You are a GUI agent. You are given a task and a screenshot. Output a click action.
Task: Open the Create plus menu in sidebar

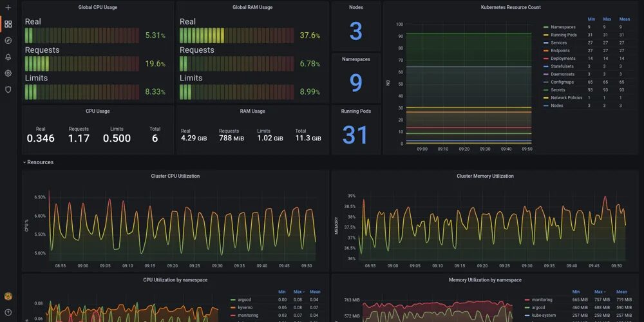click(8, 7)
